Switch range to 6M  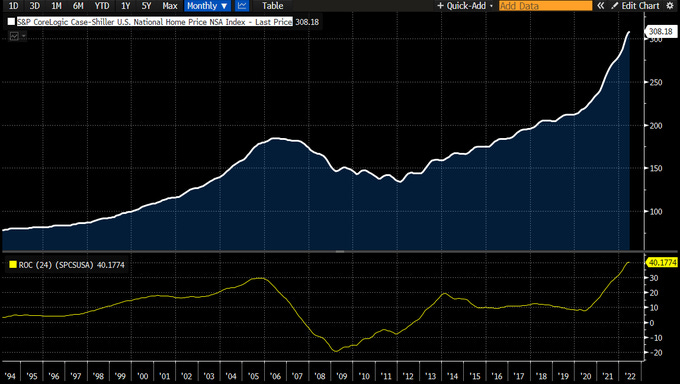78,6
